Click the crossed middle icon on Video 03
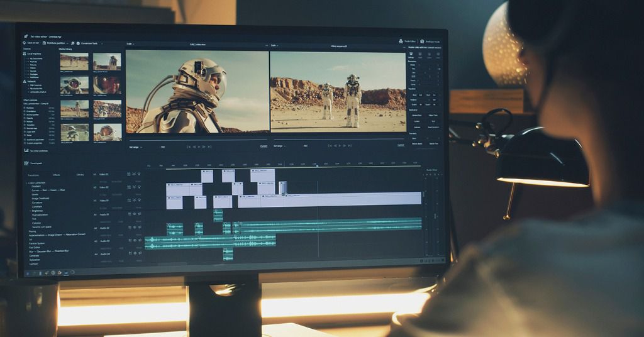The width and height of the screenshot is (644, 337). point(134,174)
